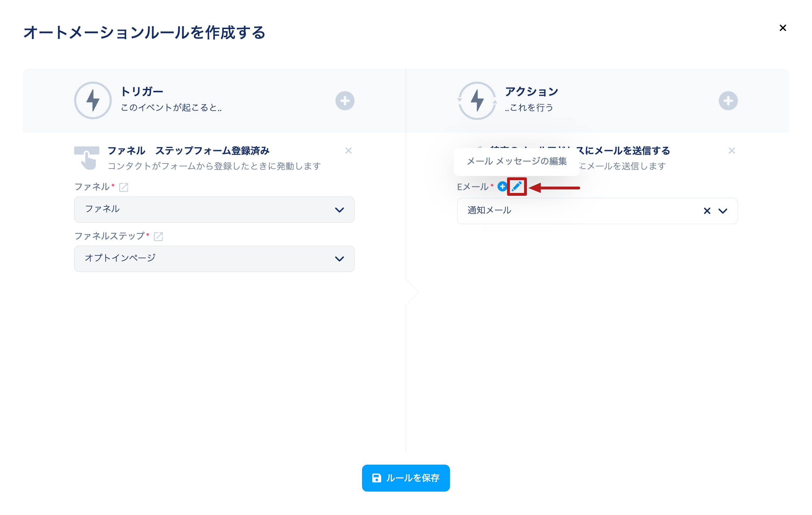Viewport: 812px width, 515px height.
Task: Clear the selected 通知メール value
Action: [x=707, y=211]
